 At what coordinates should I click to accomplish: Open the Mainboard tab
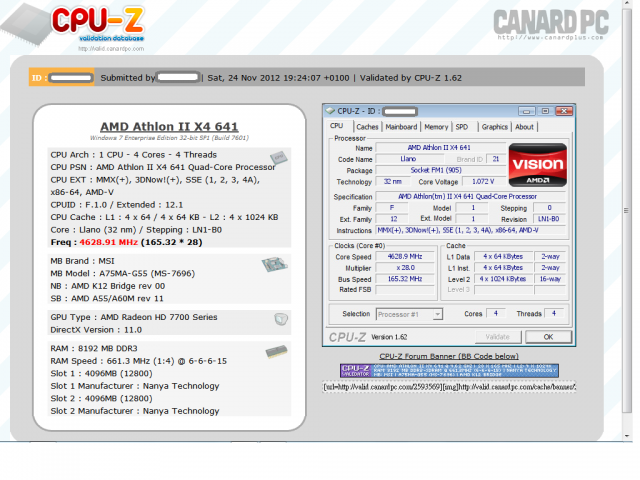tap(401, 127)
